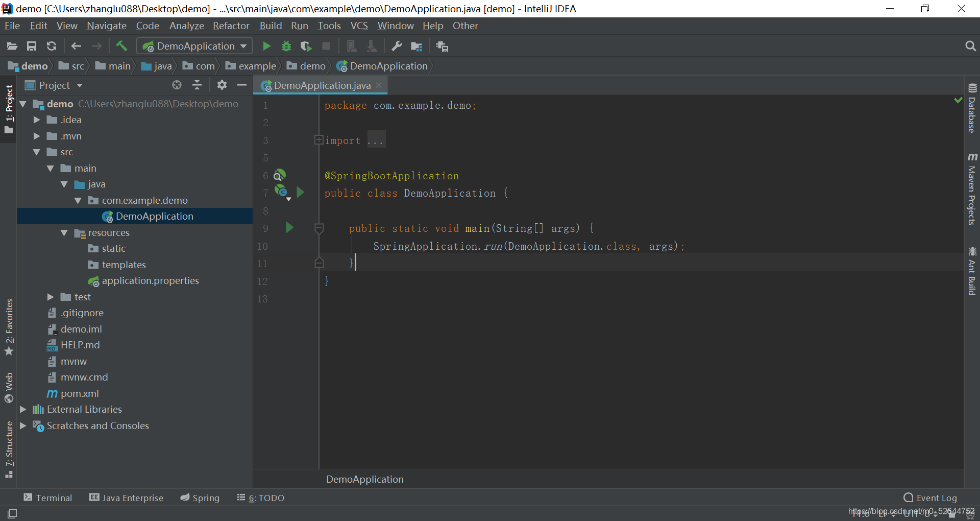Select the .gitignore file
This screenshot has height=521, width=980.
coord(76,313)
